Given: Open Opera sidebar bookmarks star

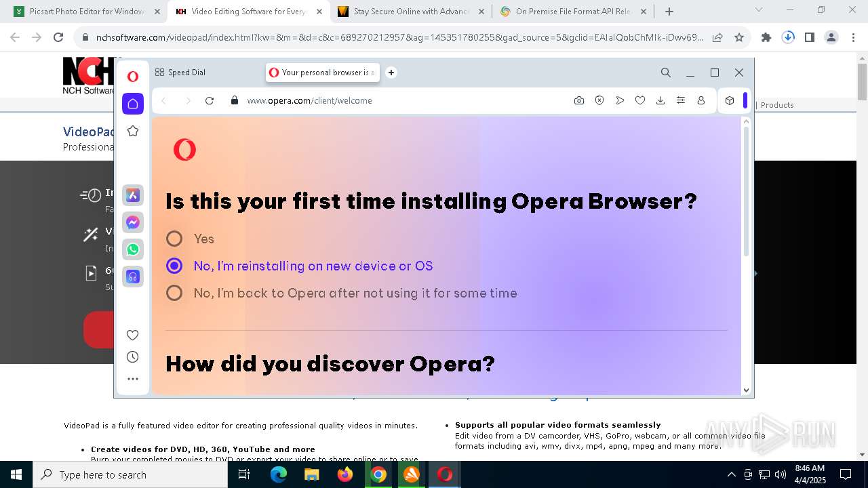Looking at the screenshot, I should (133, 131).
